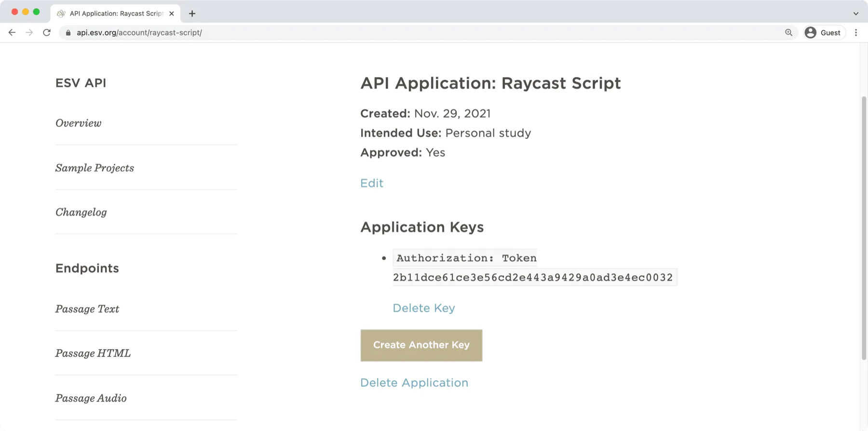Click the Delete Key link
Viewport: 868px width, 431px height.
coord(424,308)
